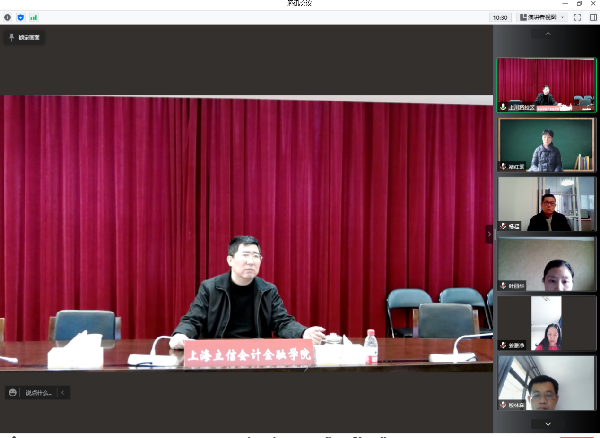Image resolution: width=600 pixels, height=438 pixels.
Task: Click the meeting info icon in title bar
Action: click(8, 17)
